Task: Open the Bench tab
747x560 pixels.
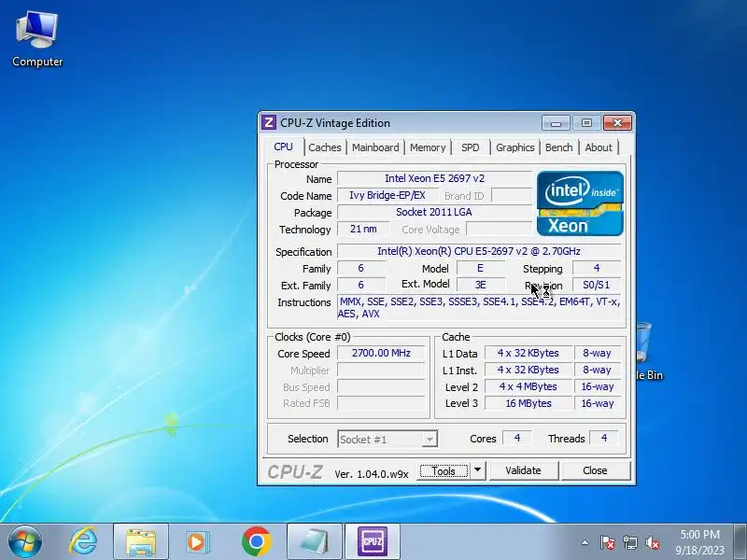Action: pos(558,147)
